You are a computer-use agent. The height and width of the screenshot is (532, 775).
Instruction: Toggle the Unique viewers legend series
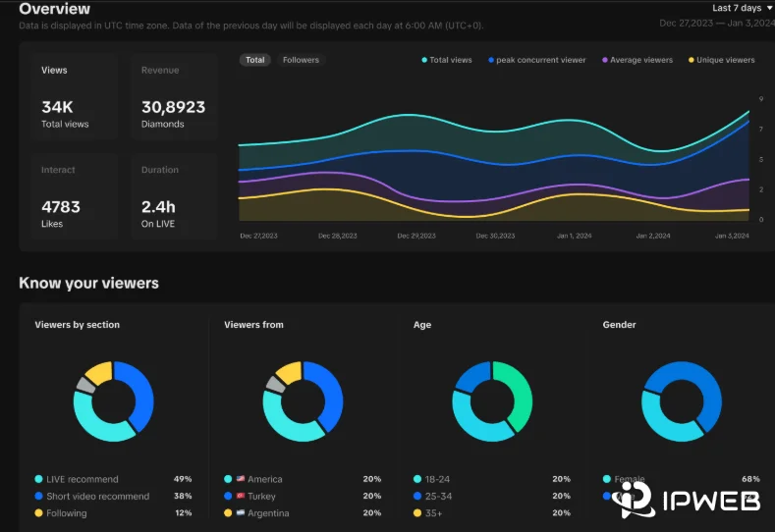[x=721, y=60]
